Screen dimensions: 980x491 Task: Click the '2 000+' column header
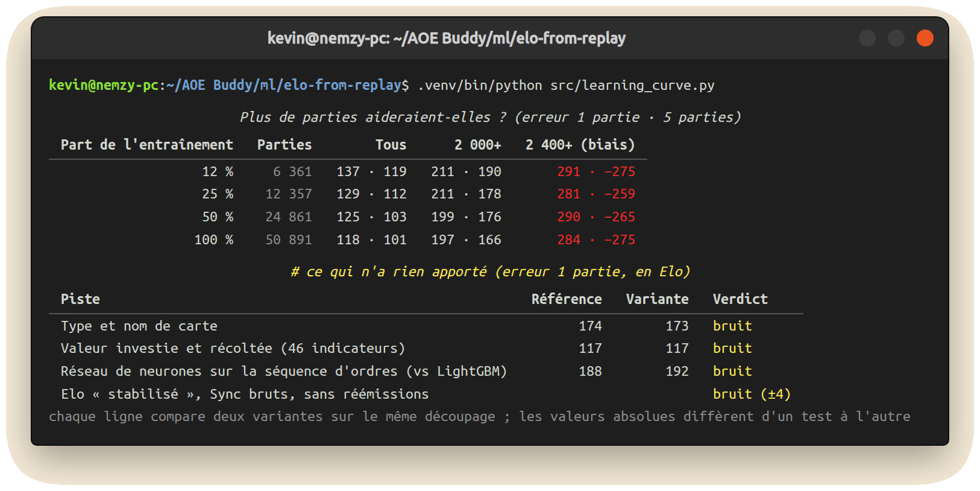[478, 145]
